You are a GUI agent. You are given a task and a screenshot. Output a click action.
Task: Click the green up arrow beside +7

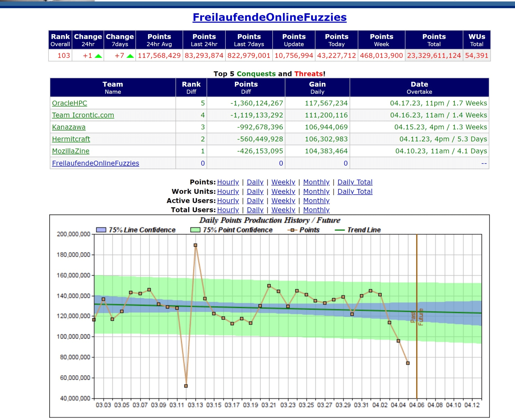pos(130,56)
